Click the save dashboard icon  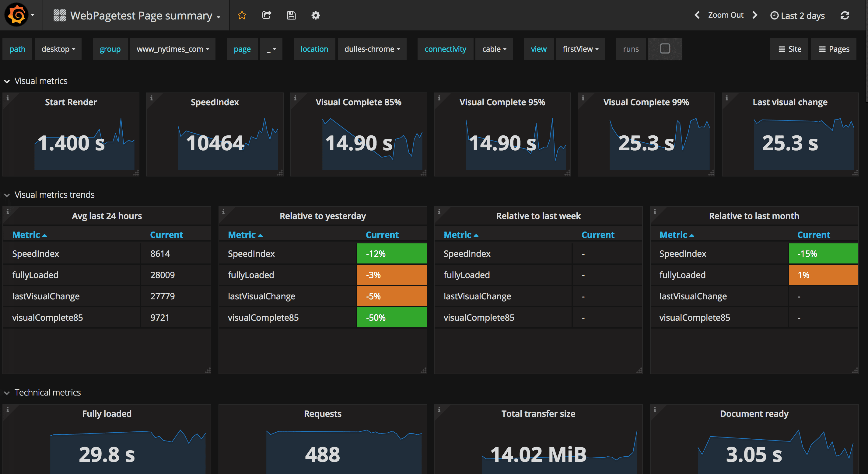[291, 16]
